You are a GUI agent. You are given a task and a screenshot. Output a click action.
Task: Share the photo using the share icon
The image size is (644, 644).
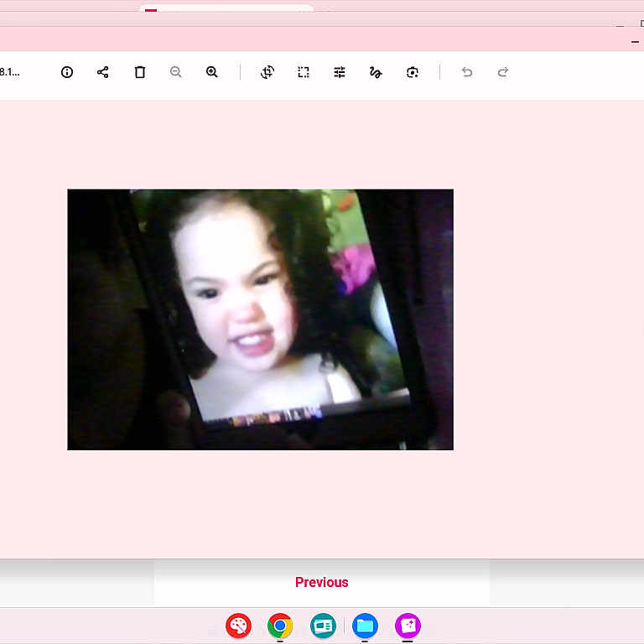(103, 72)
